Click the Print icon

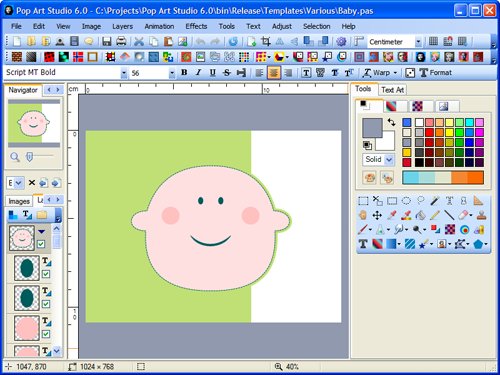[x=121, y=42]
